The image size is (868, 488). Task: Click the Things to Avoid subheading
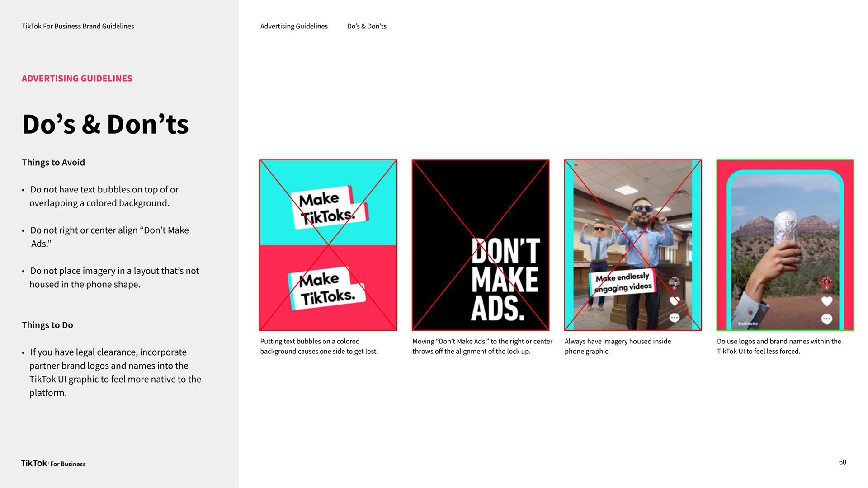(x=53, y=162)
